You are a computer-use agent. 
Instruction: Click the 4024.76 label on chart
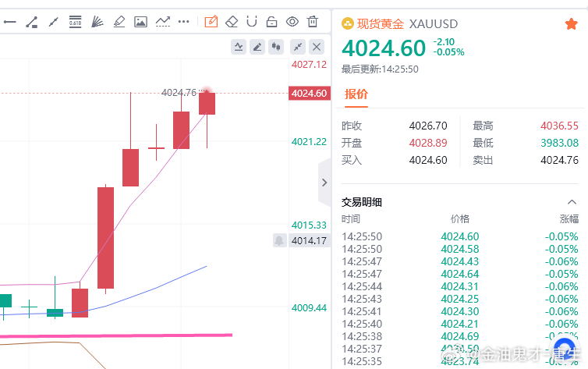coord(179,92)
